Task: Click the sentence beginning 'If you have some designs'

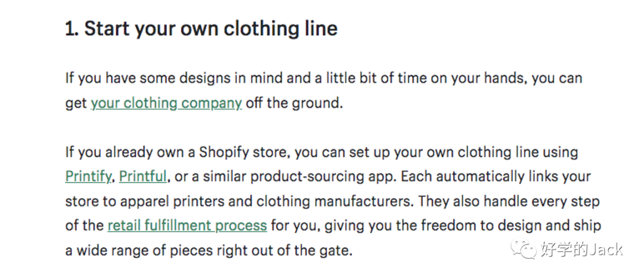Action: pyautogui.click(x=324, y=90)
